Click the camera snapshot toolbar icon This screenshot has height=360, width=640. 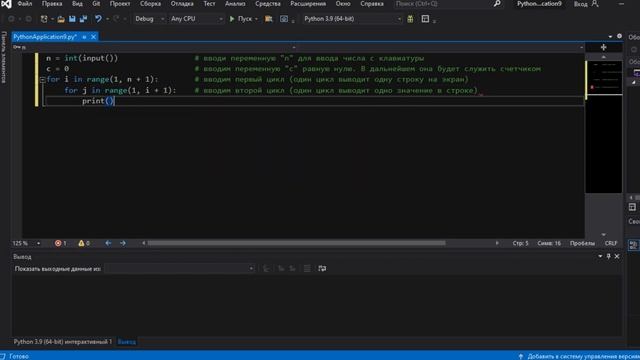tap(284, 19)
